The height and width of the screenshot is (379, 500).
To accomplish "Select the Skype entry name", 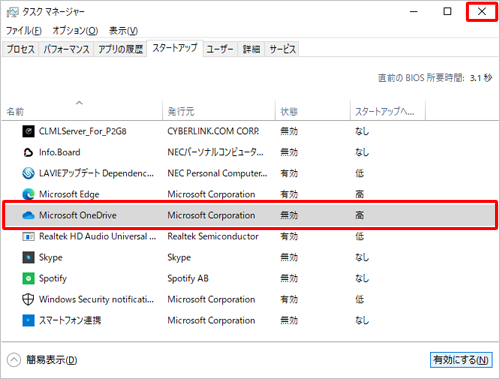I will click(51, 257).
